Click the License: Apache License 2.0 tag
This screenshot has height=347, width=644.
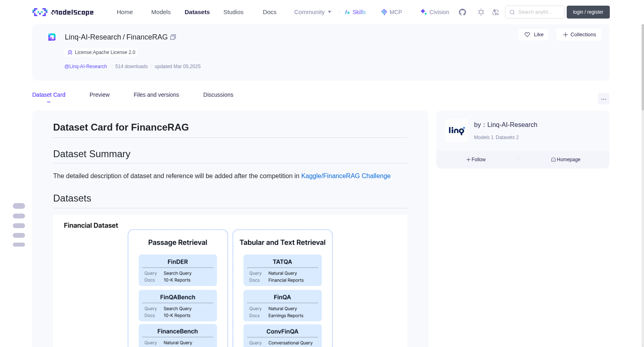click(x=101, y=52)
